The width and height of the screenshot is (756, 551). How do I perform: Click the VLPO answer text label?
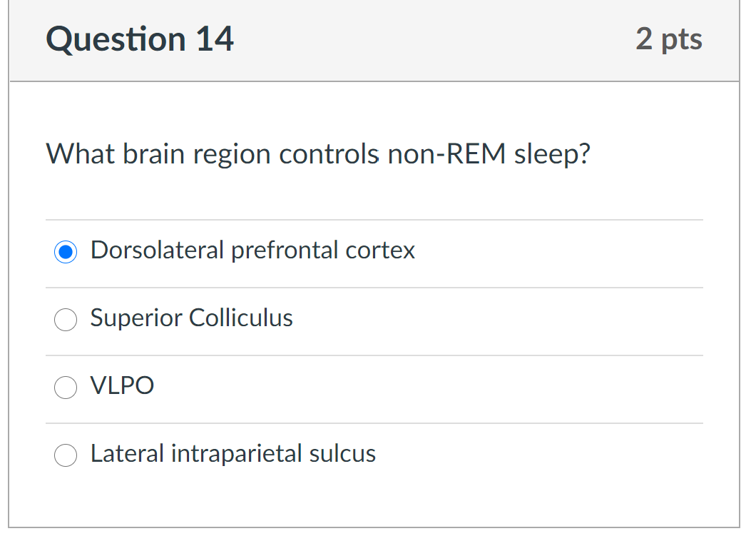[121, 385]
